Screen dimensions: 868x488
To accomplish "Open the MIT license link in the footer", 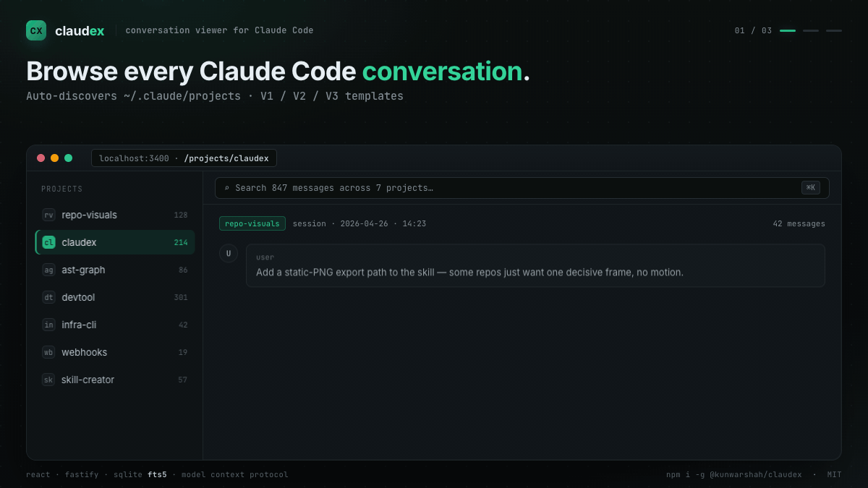I will click(x=834, y=474).
